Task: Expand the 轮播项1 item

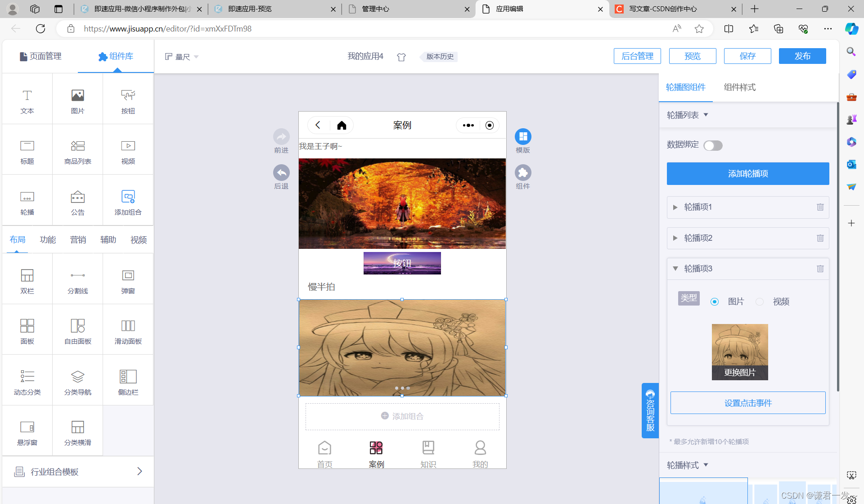Action: coord(675,207)
